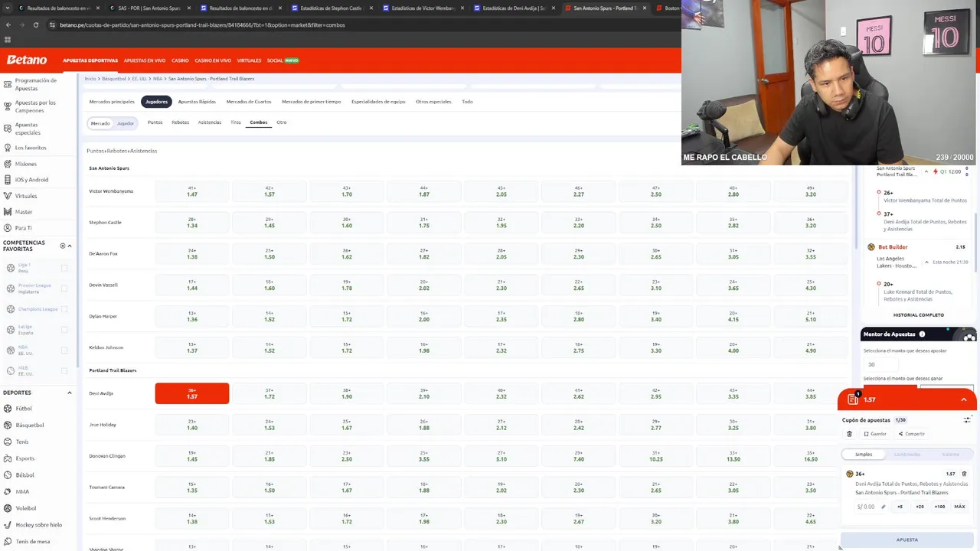980x551 pixels.
Task: Select the Tenis sport icon
Action: pyautogui.click(x=8, y=442)
